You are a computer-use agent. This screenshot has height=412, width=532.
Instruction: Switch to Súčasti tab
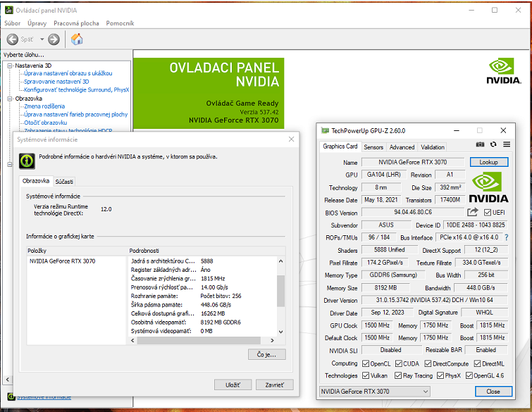tap(64, 182)
